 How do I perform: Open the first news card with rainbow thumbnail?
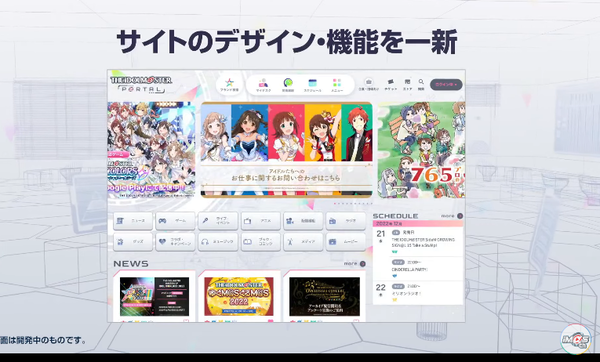154,296
